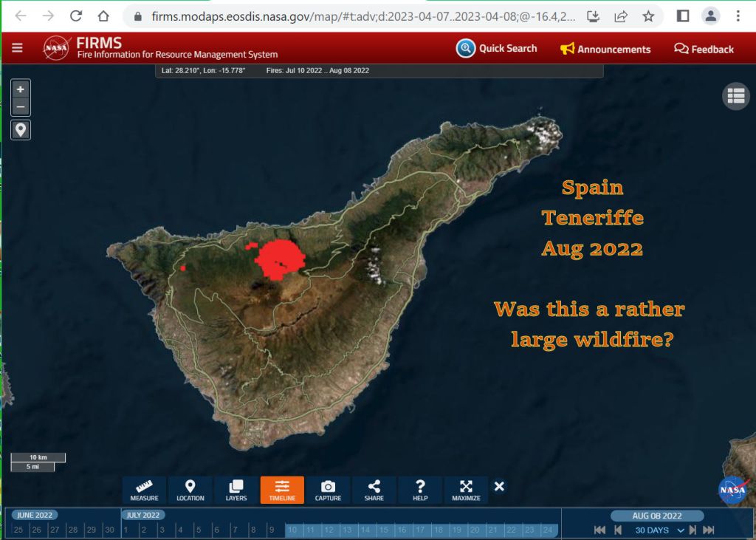
Task: Open the hamburger main menu
Action: click(x=17, y=48)
